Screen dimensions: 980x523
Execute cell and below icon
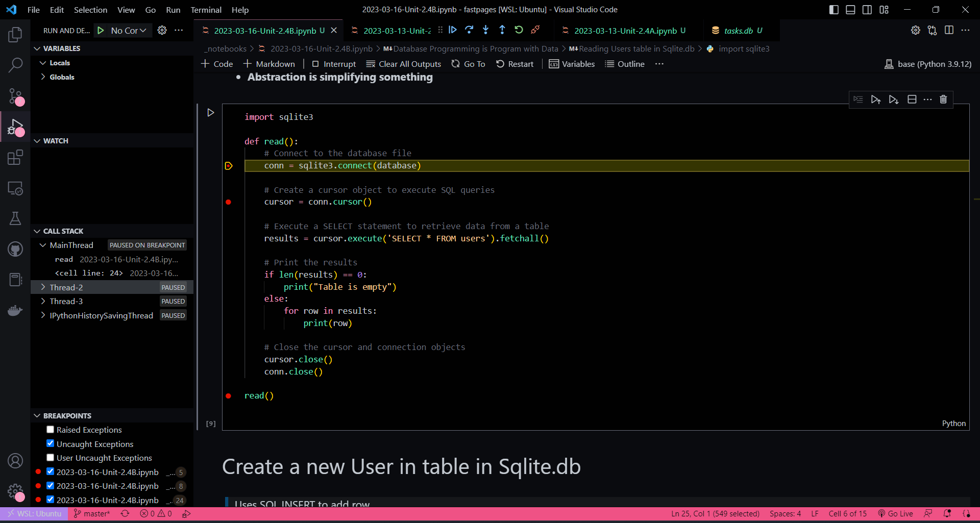click(x=894, y=99)
